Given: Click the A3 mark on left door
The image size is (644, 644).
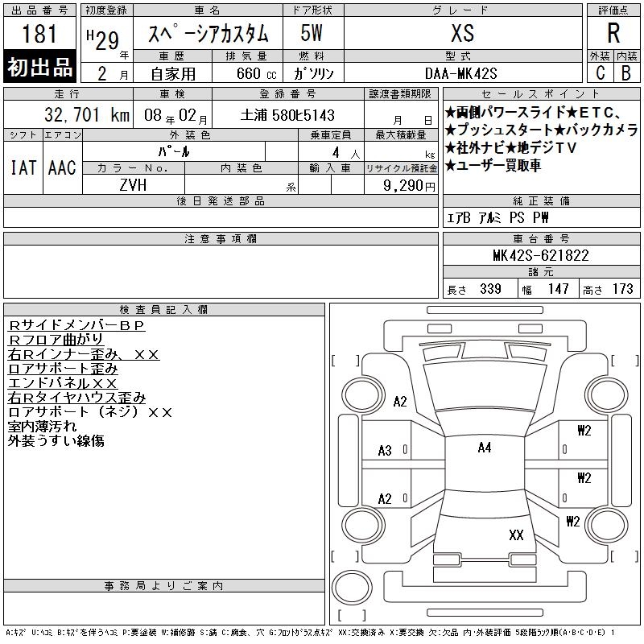Looking at the screenshot, I should point(385,451).
